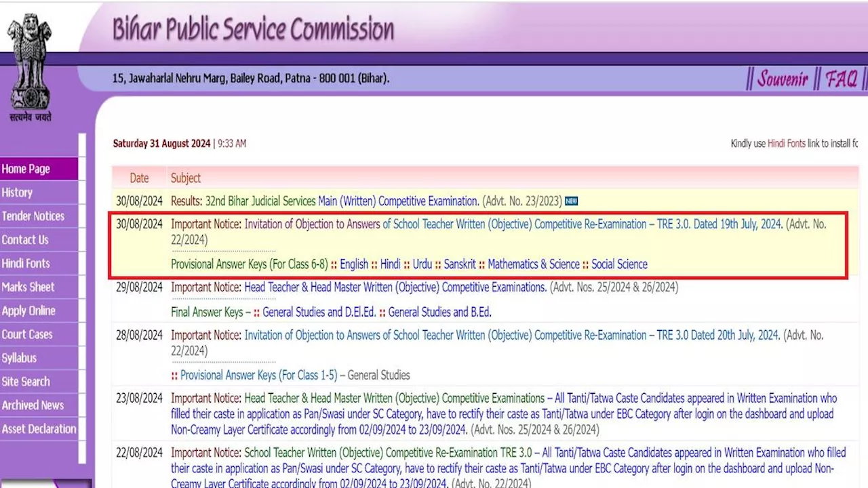Open Court Cases sidebar item
The image size is (868, 488).
[x=39, y=335]
